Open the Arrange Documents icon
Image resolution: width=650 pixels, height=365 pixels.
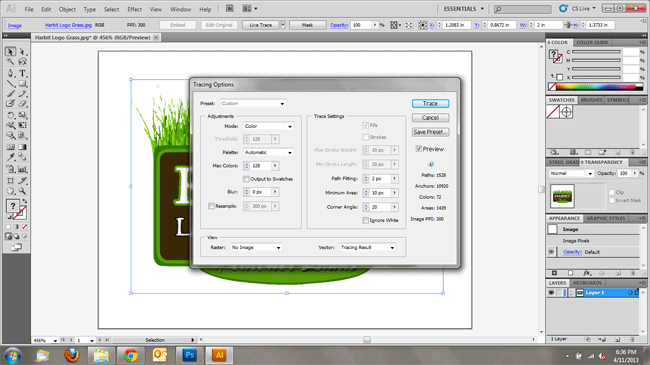[249, 8]
